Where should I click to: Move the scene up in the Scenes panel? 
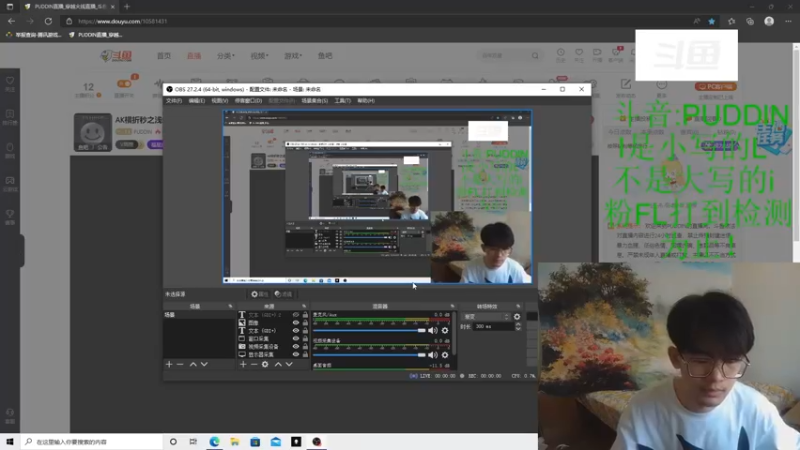point(193,364)
